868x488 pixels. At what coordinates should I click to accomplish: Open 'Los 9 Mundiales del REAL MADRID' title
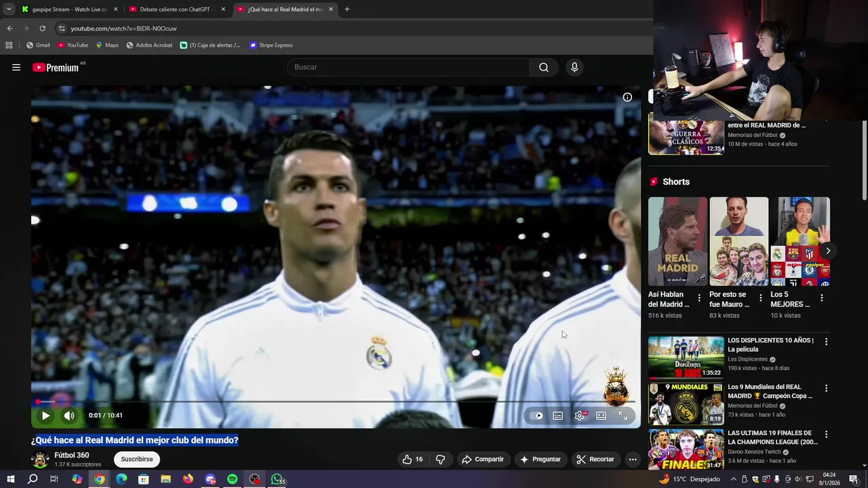coord(770,391)
